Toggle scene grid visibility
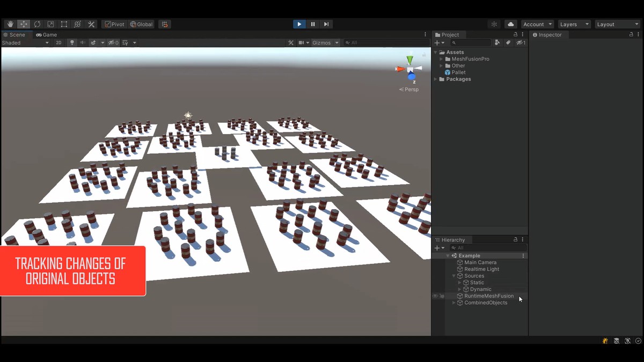644x362 pixels. pos(125,42)
